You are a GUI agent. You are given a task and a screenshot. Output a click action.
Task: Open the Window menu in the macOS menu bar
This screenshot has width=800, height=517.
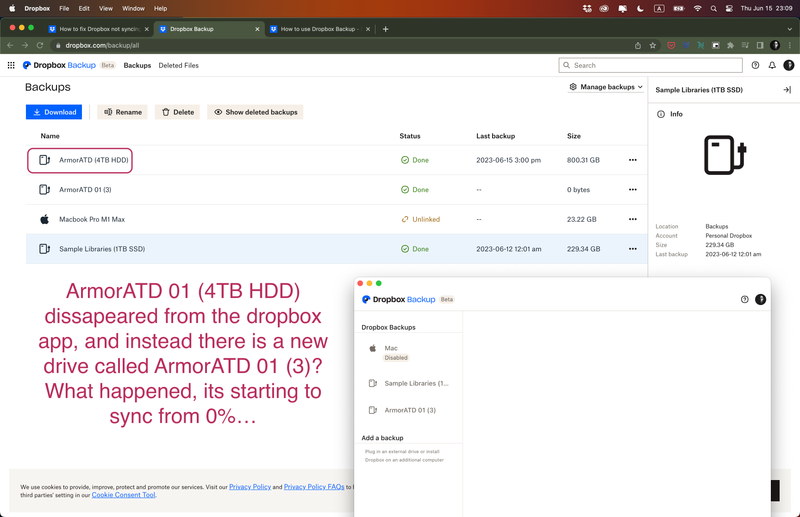[x=133, y=8]
